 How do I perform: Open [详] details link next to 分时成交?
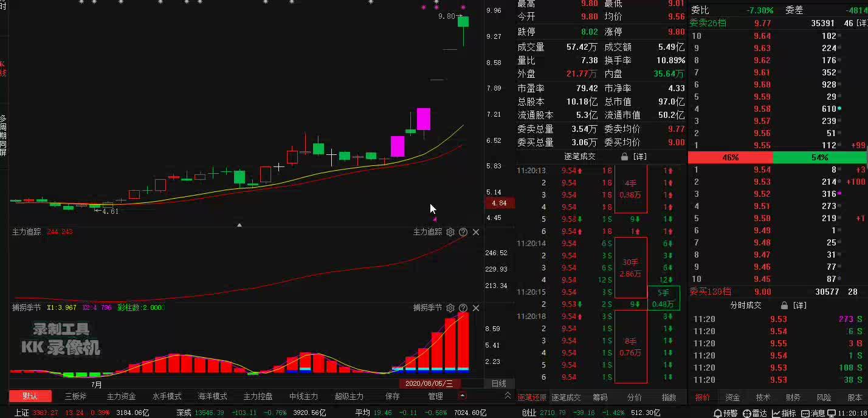point(800,306)
